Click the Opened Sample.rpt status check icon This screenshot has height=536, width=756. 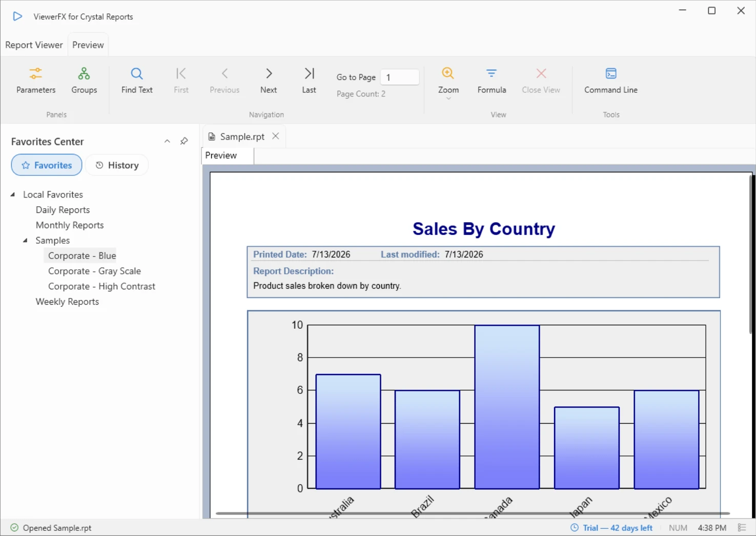click(14, 528)
